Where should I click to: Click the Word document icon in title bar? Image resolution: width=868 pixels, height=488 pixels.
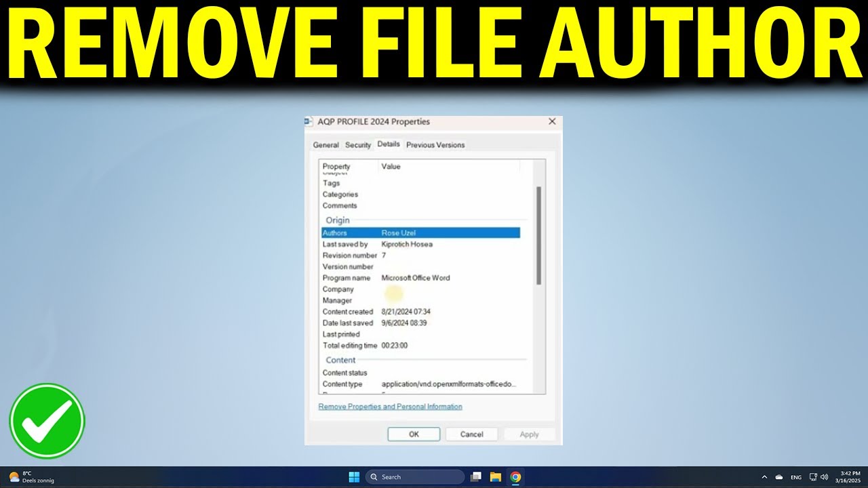(x=309, y=121)
